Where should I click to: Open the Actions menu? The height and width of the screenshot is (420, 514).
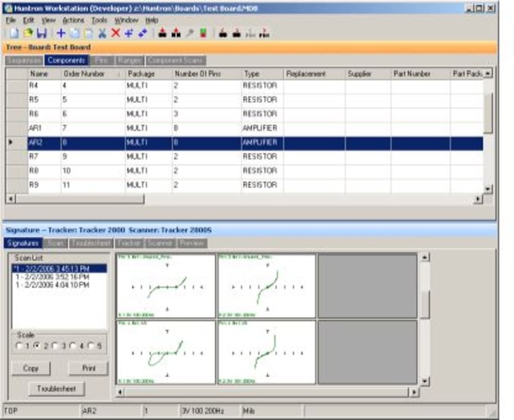tap(73, 20)
